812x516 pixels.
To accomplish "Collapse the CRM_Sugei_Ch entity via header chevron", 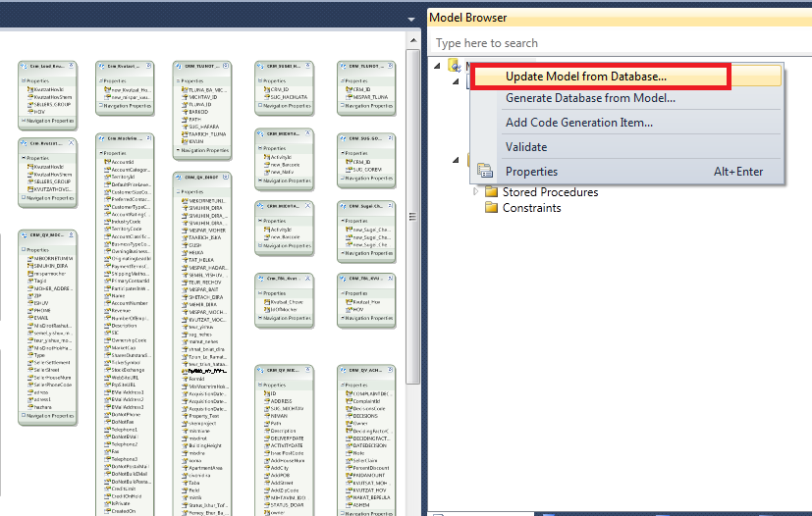I will point(391,206).
